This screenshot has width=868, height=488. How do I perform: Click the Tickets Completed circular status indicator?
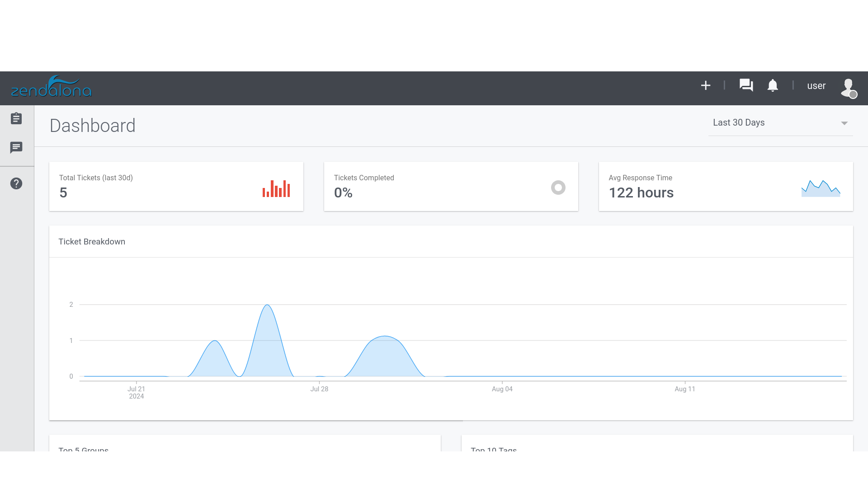pyautogui.click(x=558, y=187)
